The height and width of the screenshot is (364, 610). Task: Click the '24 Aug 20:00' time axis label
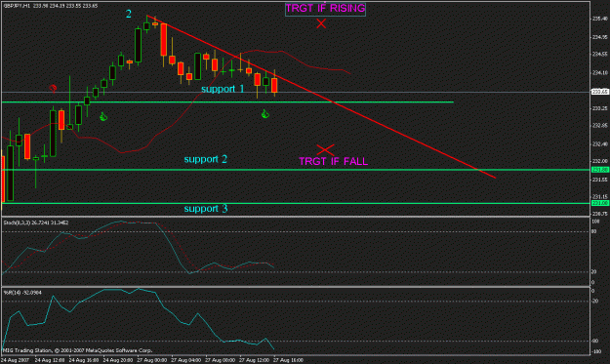(118, 360)
